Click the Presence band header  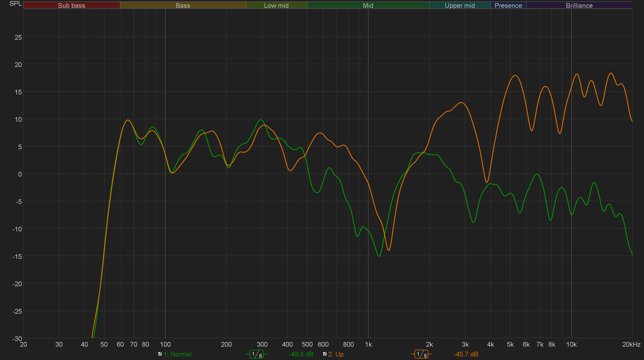pyautogui.click(x=508, y=5)
